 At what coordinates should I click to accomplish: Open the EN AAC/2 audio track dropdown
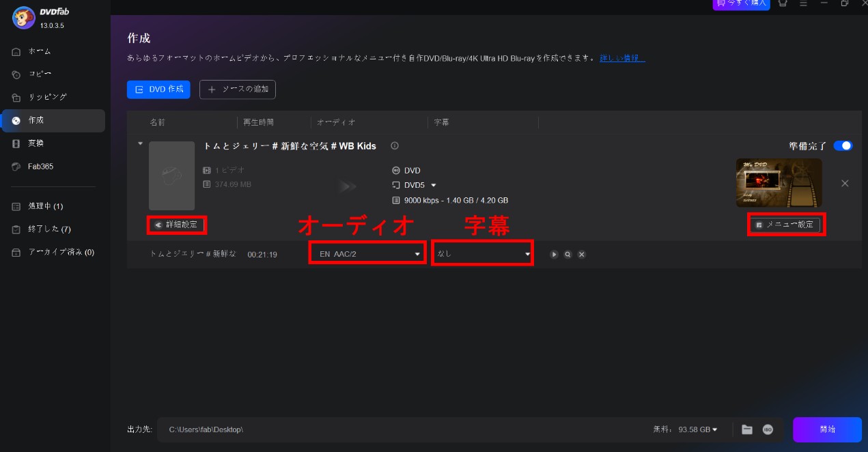point(368,254)
